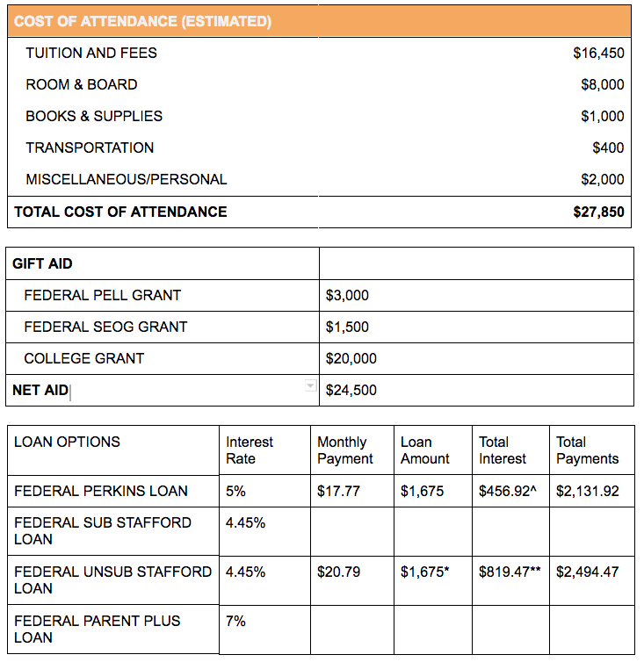
Task: Select the $27,850 total cost value
Action: click(x=598, y=212)
